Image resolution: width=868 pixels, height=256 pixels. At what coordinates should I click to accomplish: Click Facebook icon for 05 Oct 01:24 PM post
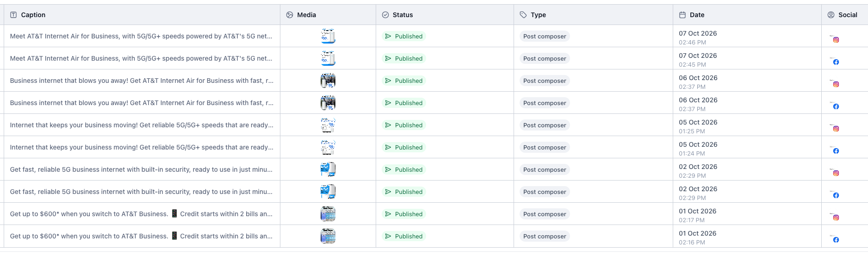pyautogui.click(x=836, y=151)
